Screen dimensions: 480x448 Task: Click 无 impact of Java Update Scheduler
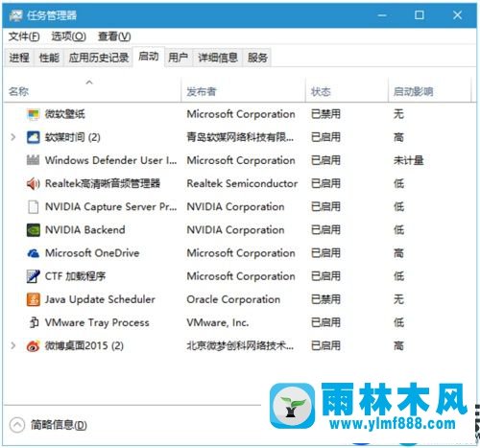point(398,299)
